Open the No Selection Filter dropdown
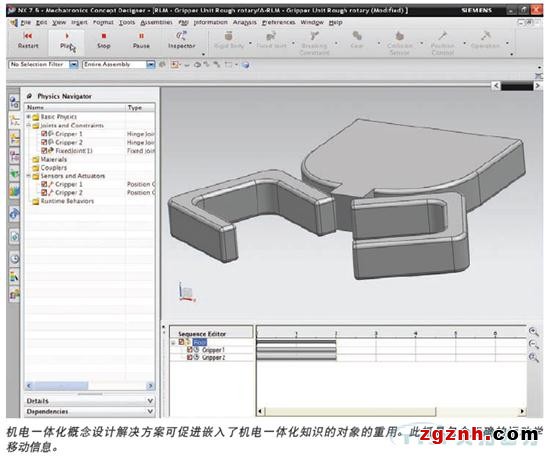The width and height of the screenshot is (551, 457). pyautogui.click(x=73, y=64)
